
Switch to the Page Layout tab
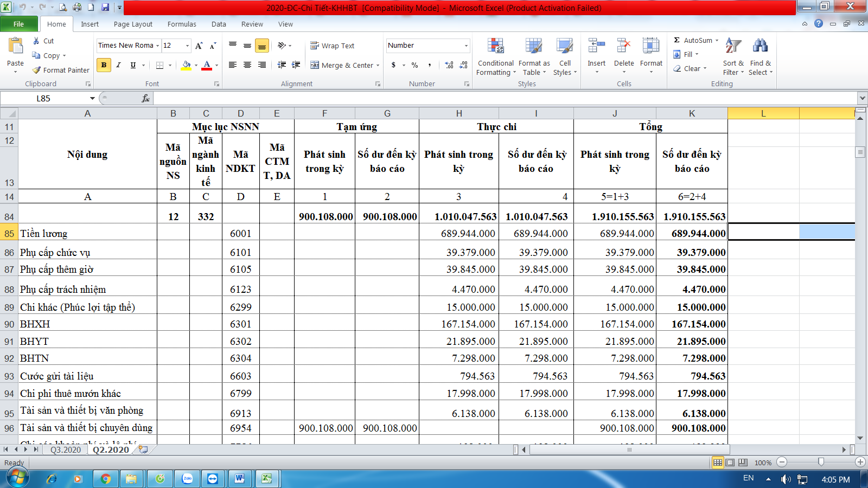133,24
